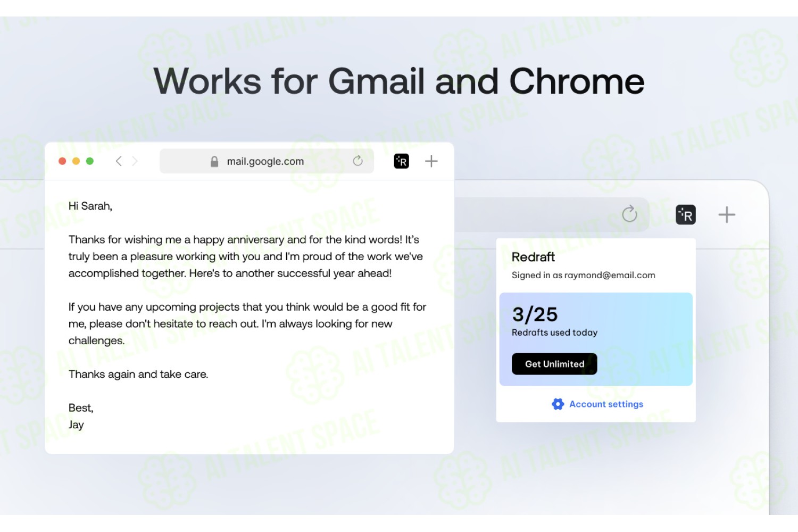Go forward with the right arrow

pyautogui.click(x=135, y=161)
